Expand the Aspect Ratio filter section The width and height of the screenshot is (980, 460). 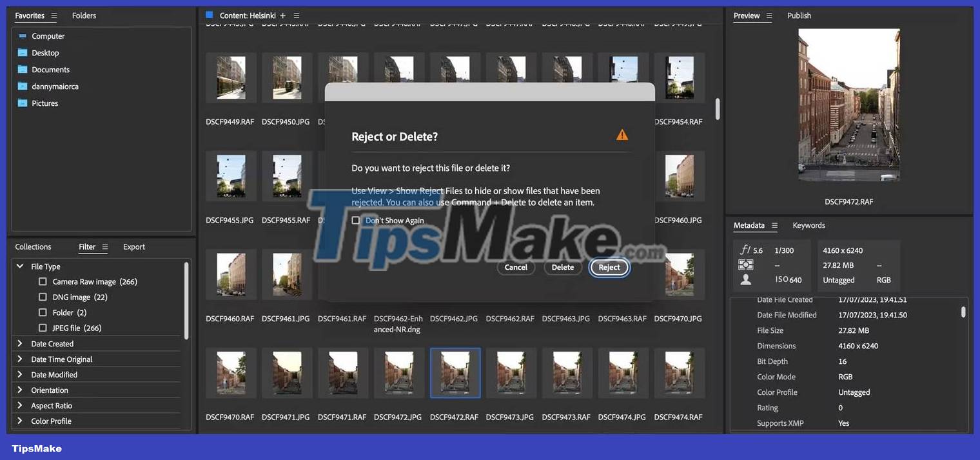coord(20,405)
